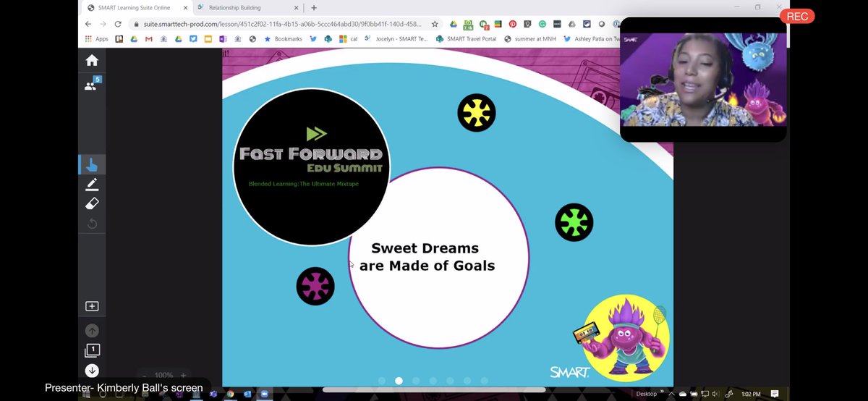
Task: Zoom out with the minus button
Action: (145, 376)
